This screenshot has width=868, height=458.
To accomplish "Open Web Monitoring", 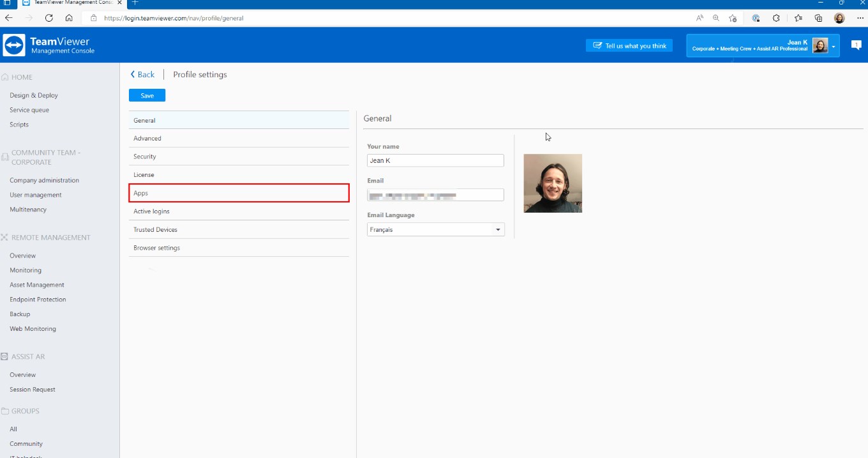I will (33, 328).
